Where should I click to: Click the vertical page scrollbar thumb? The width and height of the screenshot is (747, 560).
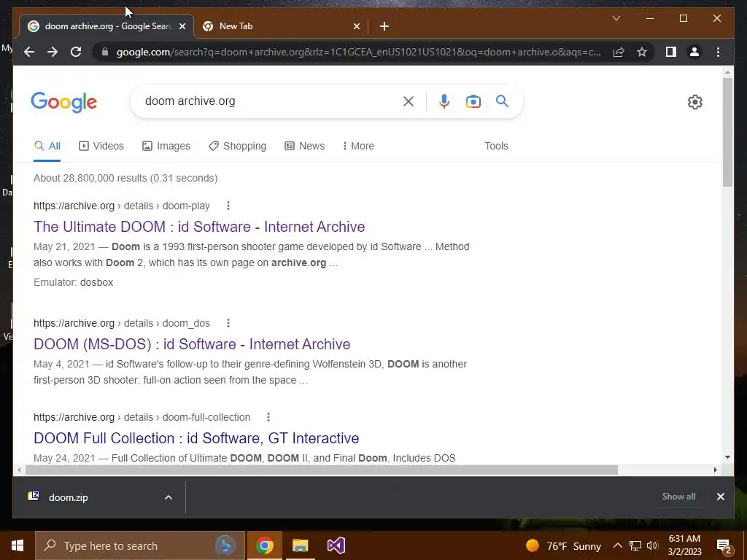[727, 132]
